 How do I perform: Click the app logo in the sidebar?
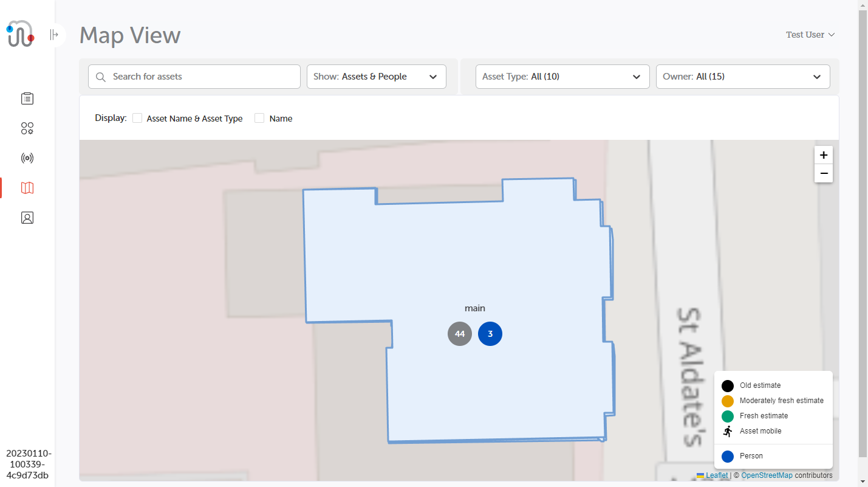click(x=21, y=34)
